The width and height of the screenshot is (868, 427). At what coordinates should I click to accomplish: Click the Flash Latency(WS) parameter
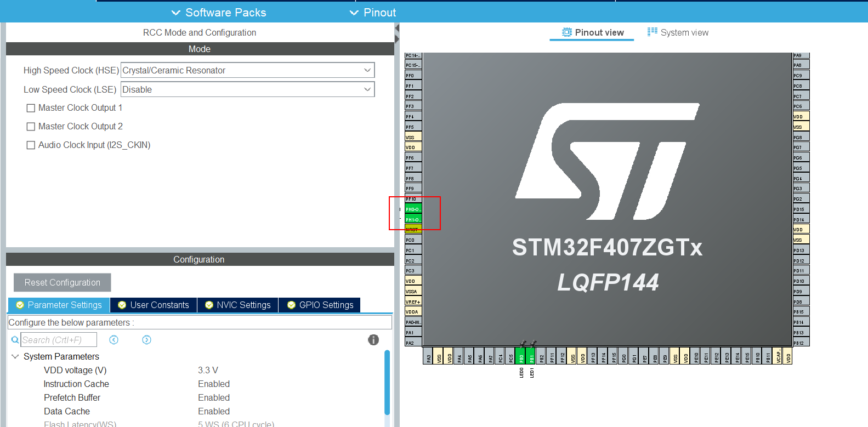(x=80, y=424)
